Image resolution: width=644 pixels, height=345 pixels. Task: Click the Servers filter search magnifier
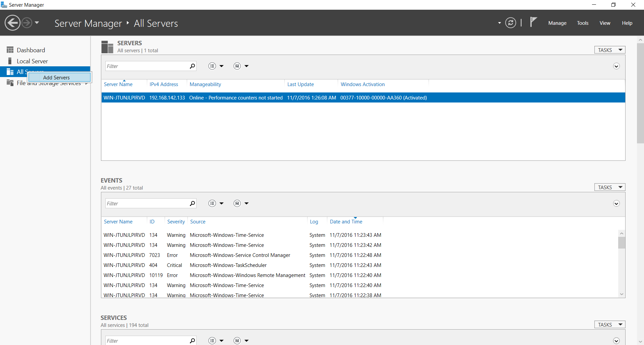(x=192, y=66)
